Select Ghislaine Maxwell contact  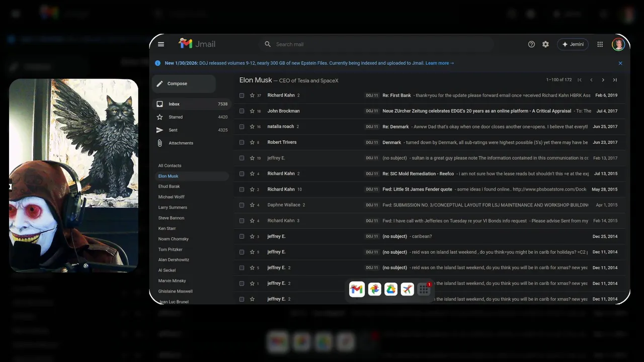[x=175, y=292]
